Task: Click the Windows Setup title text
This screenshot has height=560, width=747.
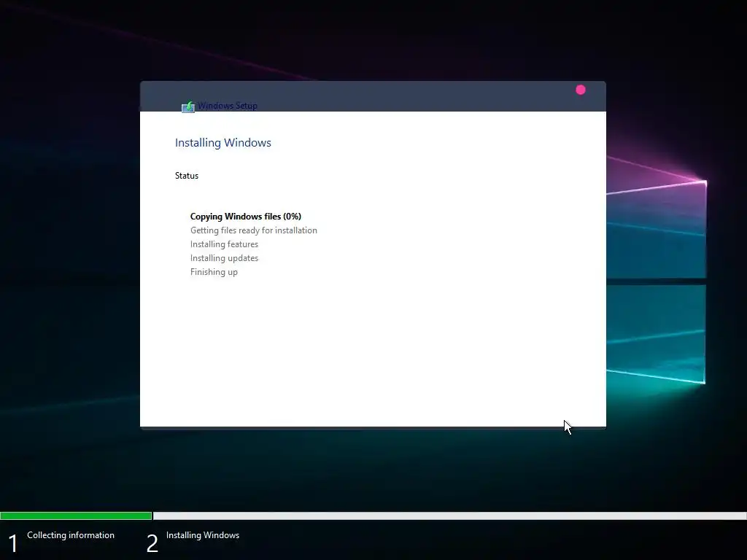Action: click(228, 106)
